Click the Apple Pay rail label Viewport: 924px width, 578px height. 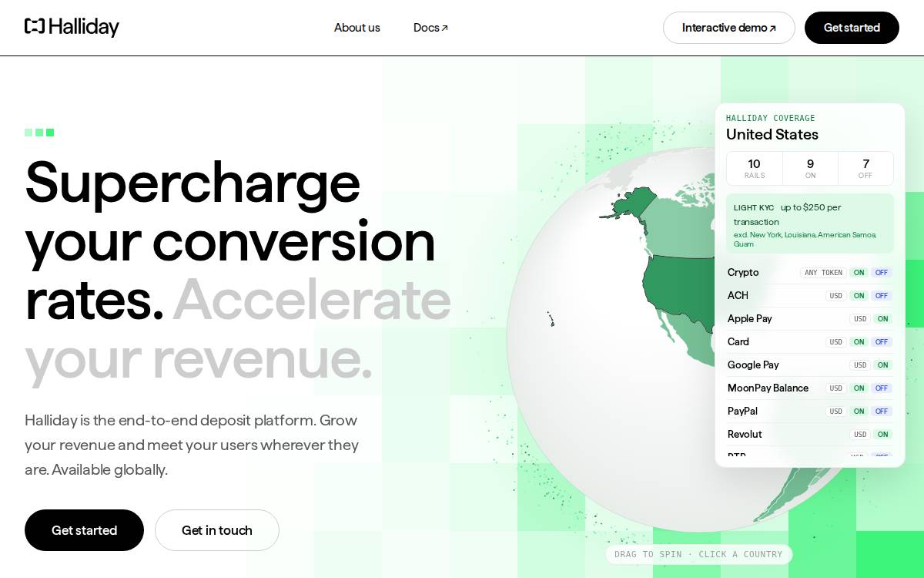coord(750,319)
